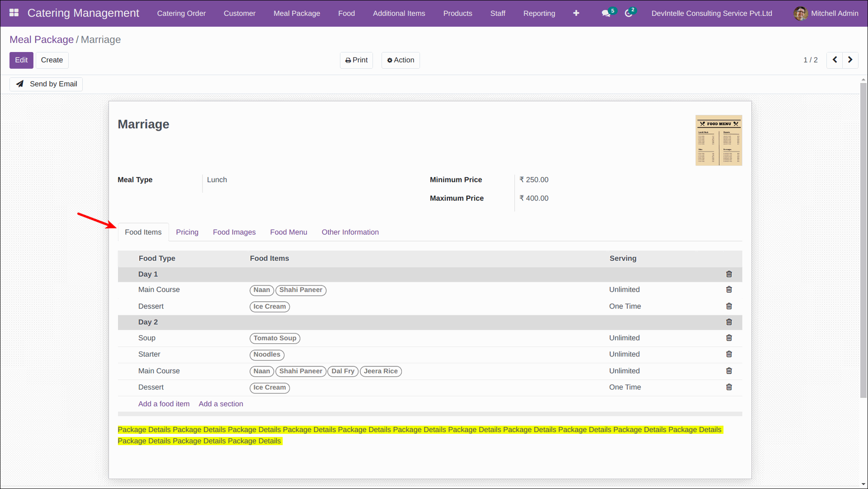The width and height of the screenshot is (868, 489).
Task: Delete the Noodles Starter row trash icon
Action: click(x=729, y=354)
